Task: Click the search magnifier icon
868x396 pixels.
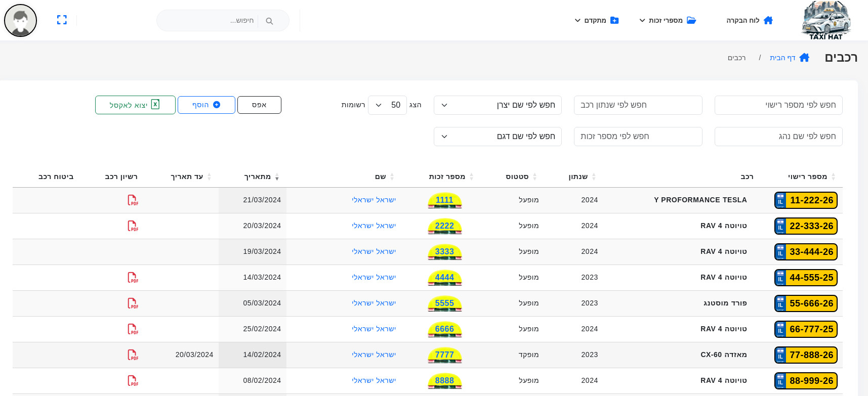Action: (x=269, y=21)
